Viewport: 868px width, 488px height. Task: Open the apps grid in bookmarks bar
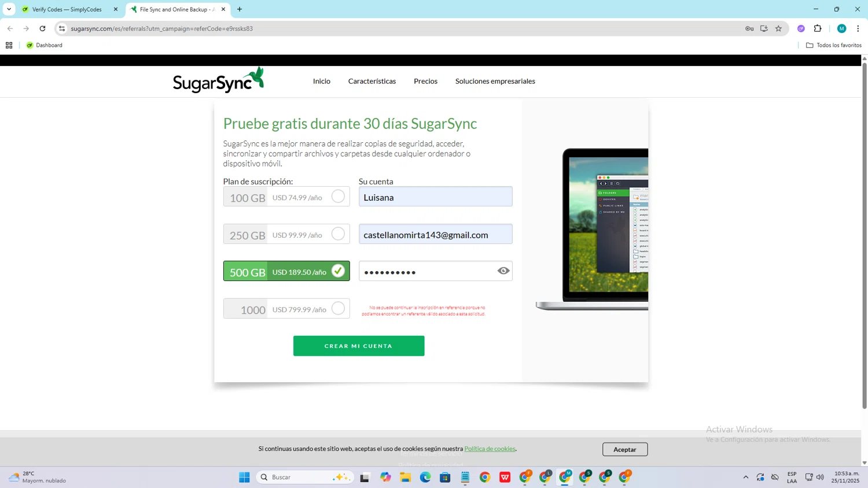(9, 45)
